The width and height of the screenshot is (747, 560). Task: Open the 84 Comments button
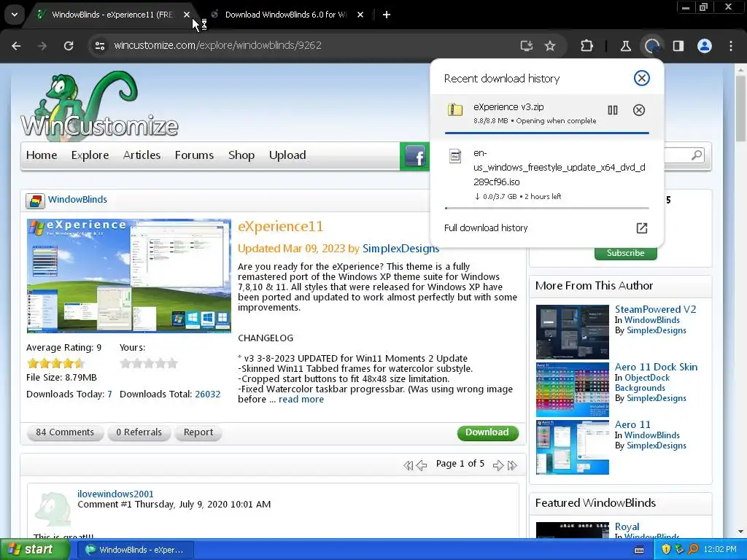(x=65, y=432)
